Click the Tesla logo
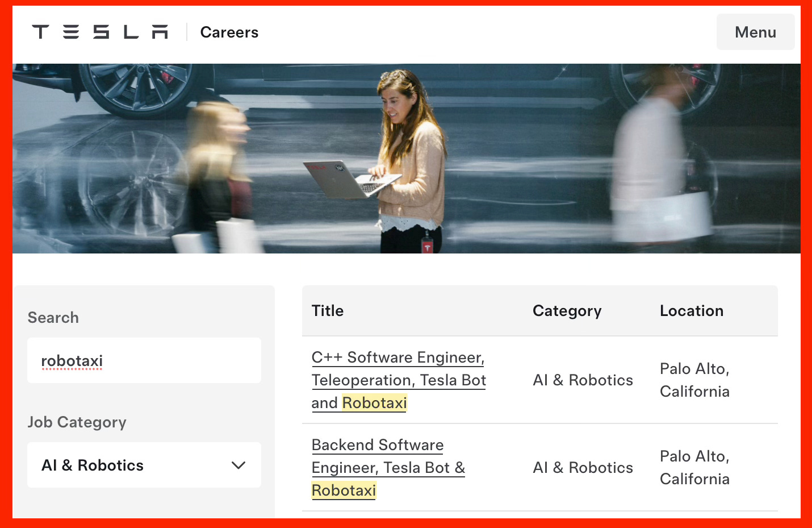Screen dimensions: 812x528 [100, 32]
